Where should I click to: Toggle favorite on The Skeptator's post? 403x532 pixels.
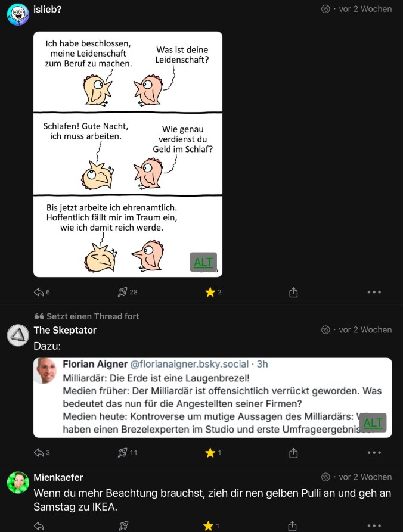coord(210,453)
